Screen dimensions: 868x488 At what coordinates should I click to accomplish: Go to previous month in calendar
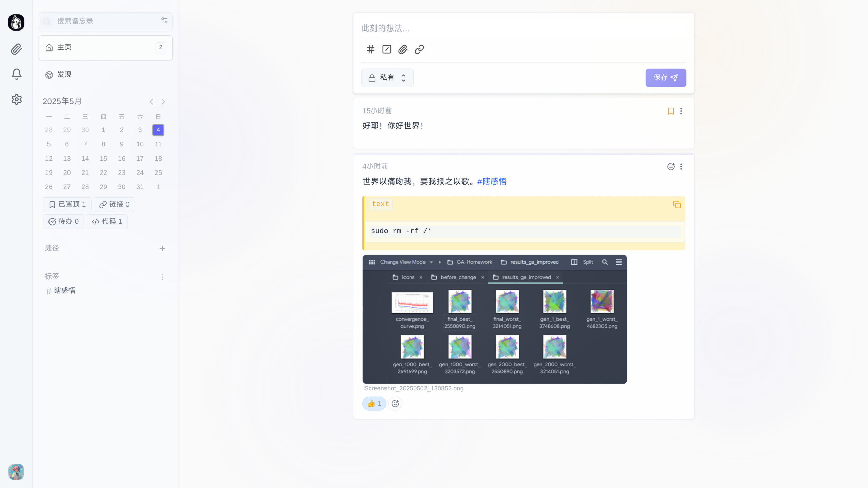coord(151,102)
